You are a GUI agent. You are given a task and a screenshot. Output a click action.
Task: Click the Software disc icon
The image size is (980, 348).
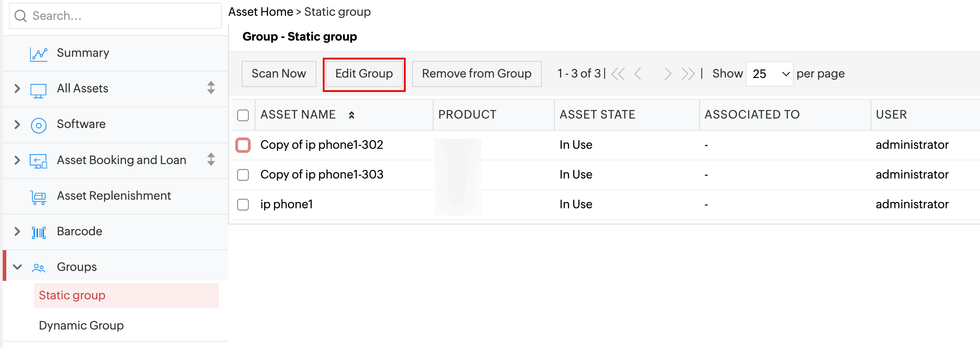38,125
